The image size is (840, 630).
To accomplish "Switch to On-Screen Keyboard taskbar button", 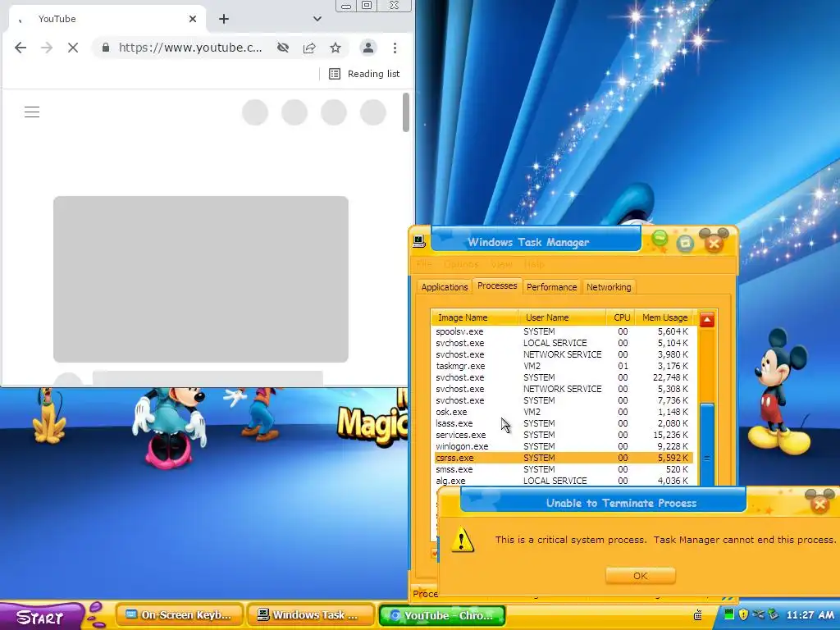I will 180,615.
